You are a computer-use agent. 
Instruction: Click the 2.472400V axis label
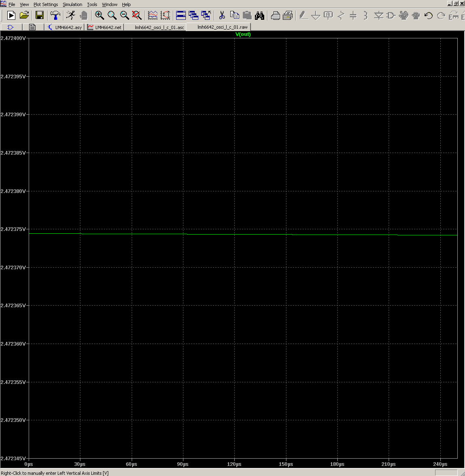coord(13,38)
